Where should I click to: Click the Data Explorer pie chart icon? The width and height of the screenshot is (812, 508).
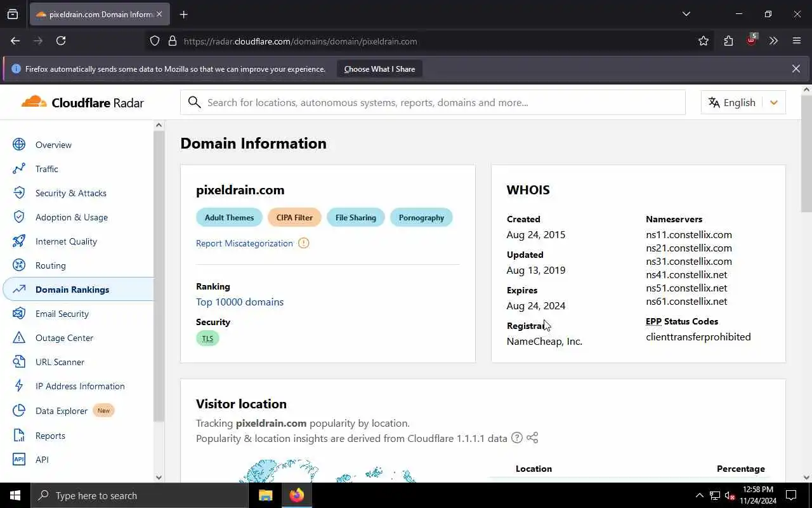19,411
